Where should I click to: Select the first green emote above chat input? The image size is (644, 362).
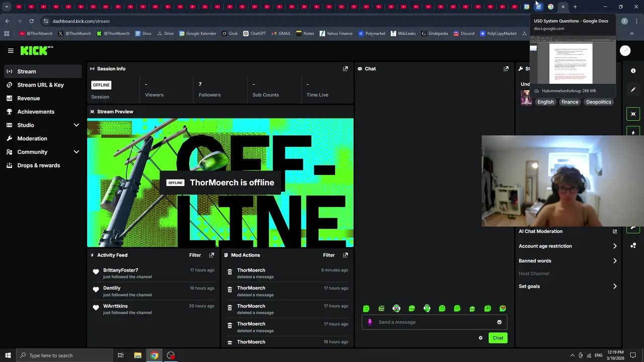366,309
